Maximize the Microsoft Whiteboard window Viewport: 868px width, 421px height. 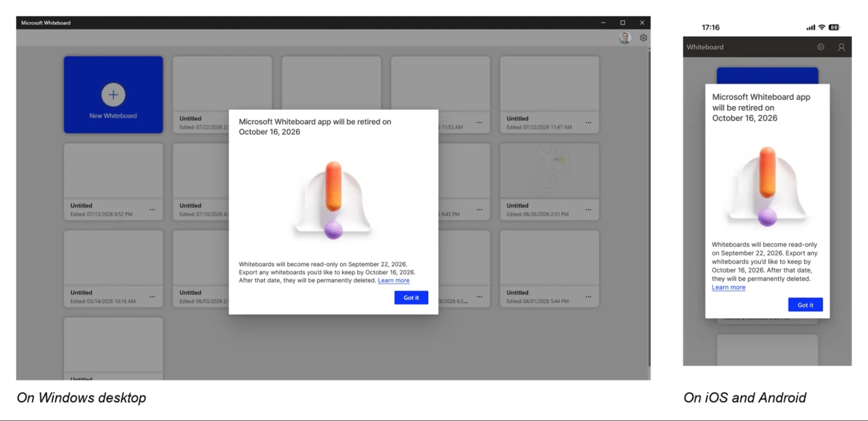(623, 23)
